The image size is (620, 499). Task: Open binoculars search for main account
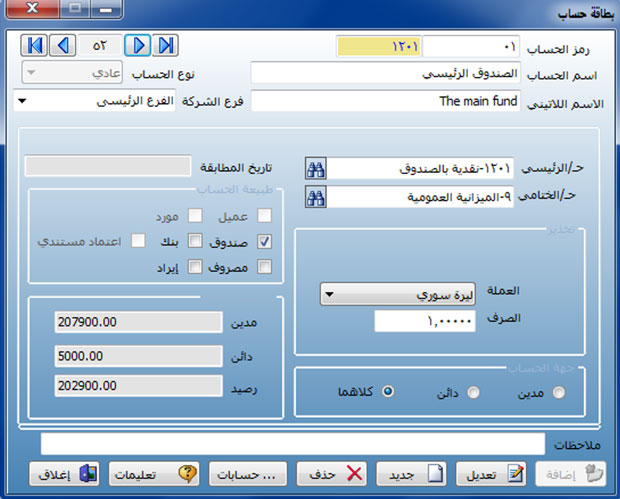coord(315,168)
